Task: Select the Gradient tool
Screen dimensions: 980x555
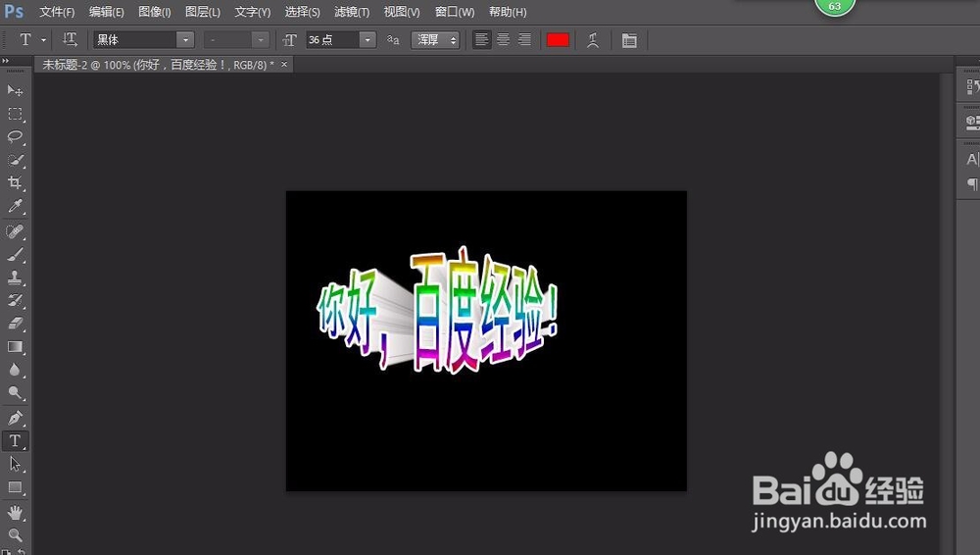Action: (x=15, y=347)
